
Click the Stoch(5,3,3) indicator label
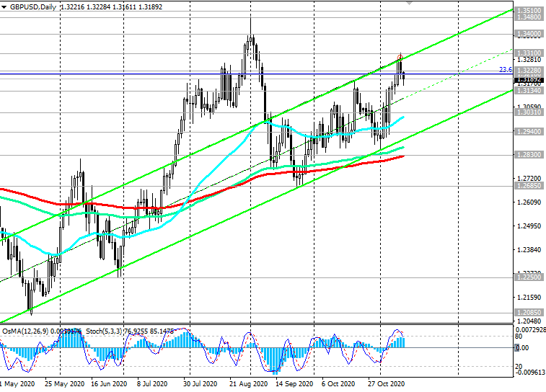pyautogui.click(x=104, y=331)
